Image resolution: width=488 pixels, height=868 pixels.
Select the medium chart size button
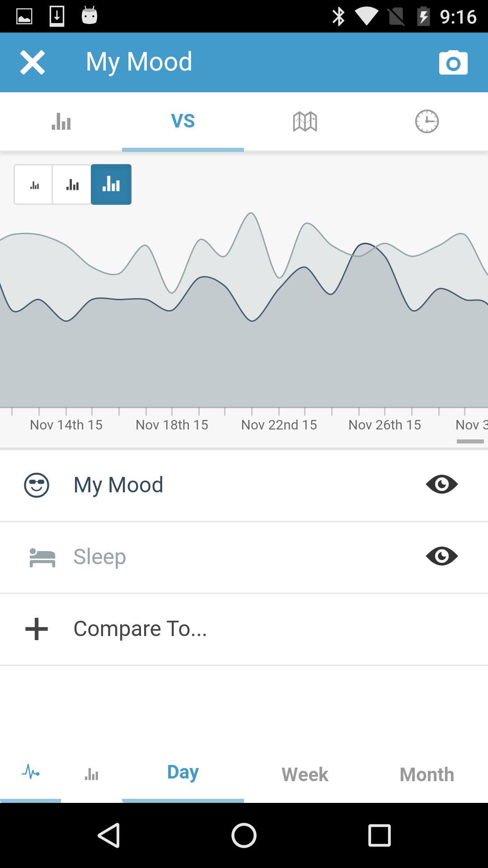click(x=72, y=184)
